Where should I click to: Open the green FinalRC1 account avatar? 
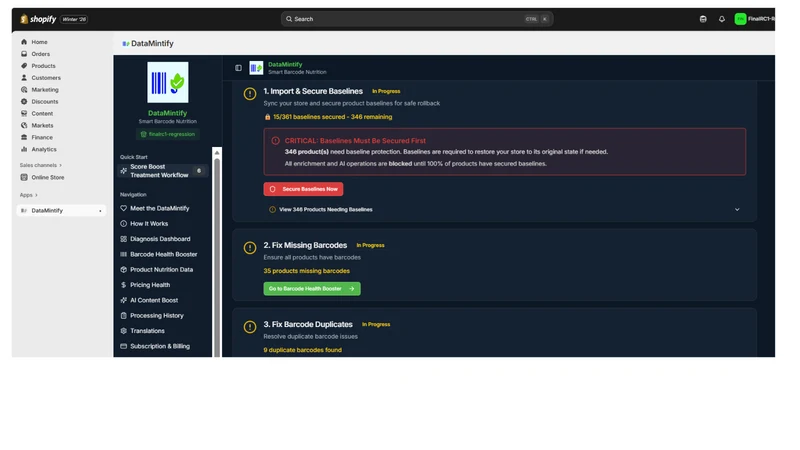(x=740, y=19)
